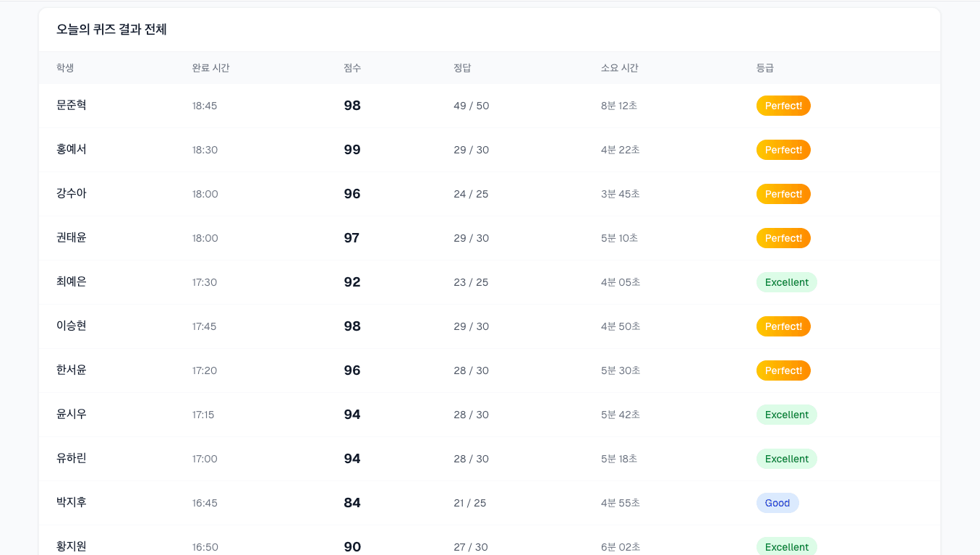
Task: Open student 문준혁's name
Action: [72, 106]
